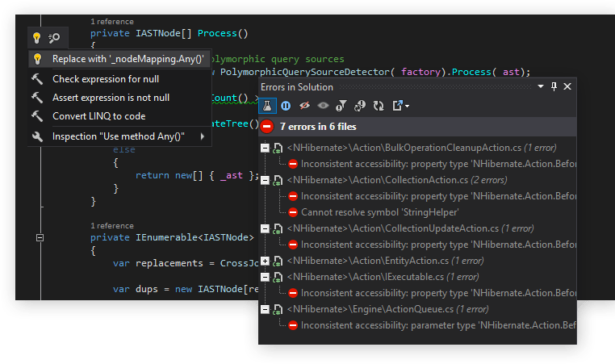The image size is (615, 364).
Task: Open the Errors in Solution window options dropdown
Action: tap(540, 86)
